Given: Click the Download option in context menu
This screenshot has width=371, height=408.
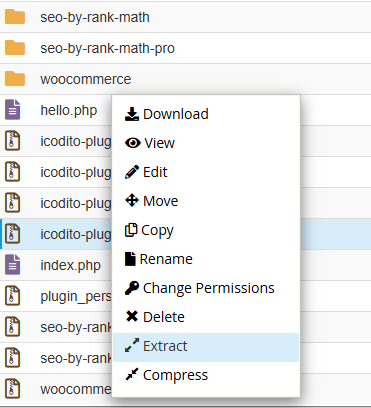Looking at the screenshot, I should (x=206, y=114).
